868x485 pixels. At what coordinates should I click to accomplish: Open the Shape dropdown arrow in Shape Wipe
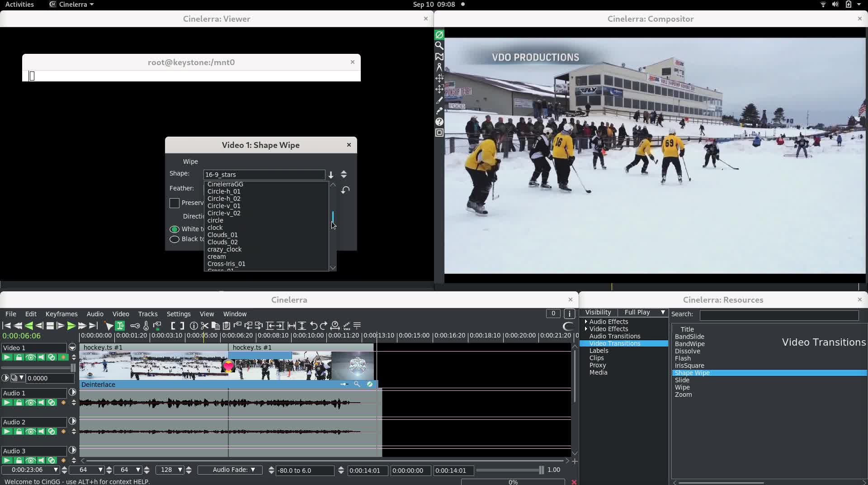pyautogui.click(x=331, y=175)
